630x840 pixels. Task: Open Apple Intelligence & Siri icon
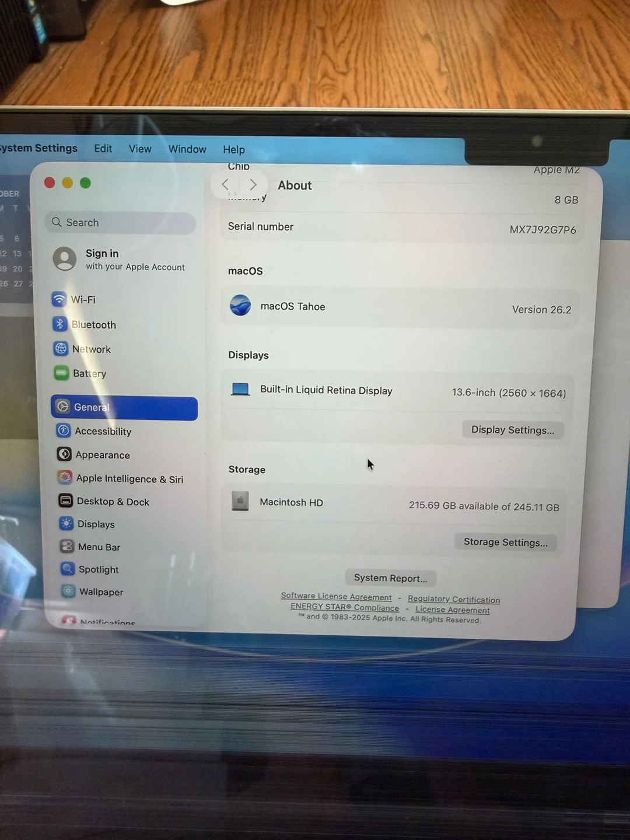(65, 477)
